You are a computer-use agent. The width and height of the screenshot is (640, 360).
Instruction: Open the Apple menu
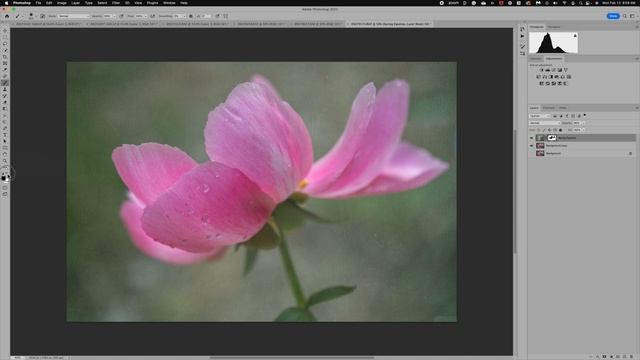6,3
